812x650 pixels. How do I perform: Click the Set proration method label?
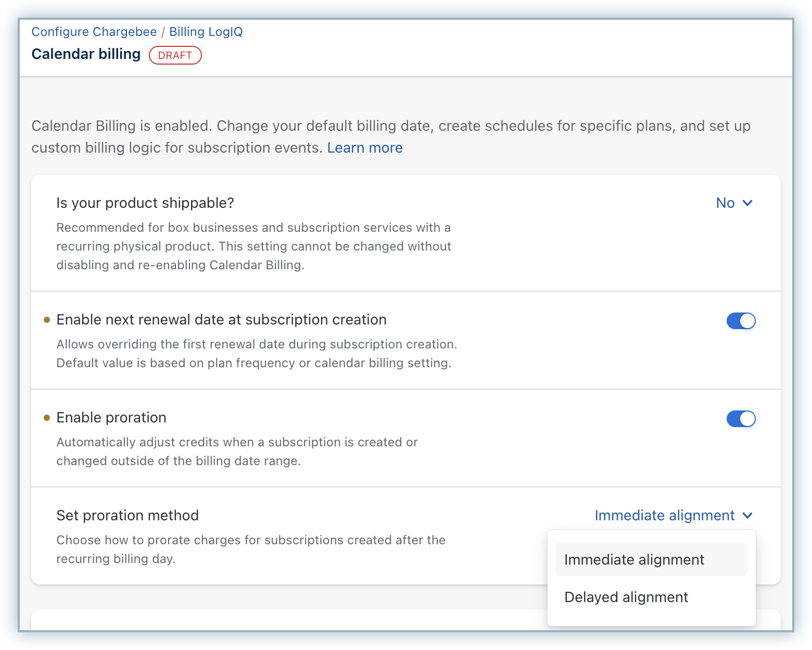pyautogui.click(x=128, y=516)
